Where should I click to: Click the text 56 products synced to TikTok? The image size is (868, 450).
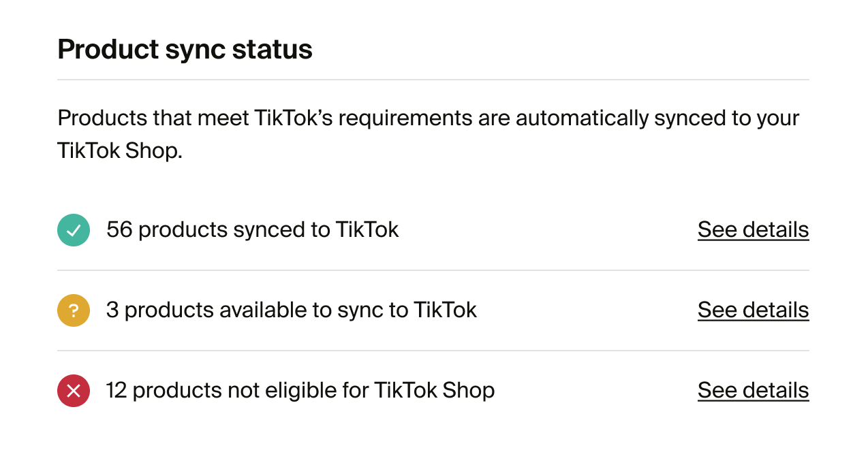(252, 230)
